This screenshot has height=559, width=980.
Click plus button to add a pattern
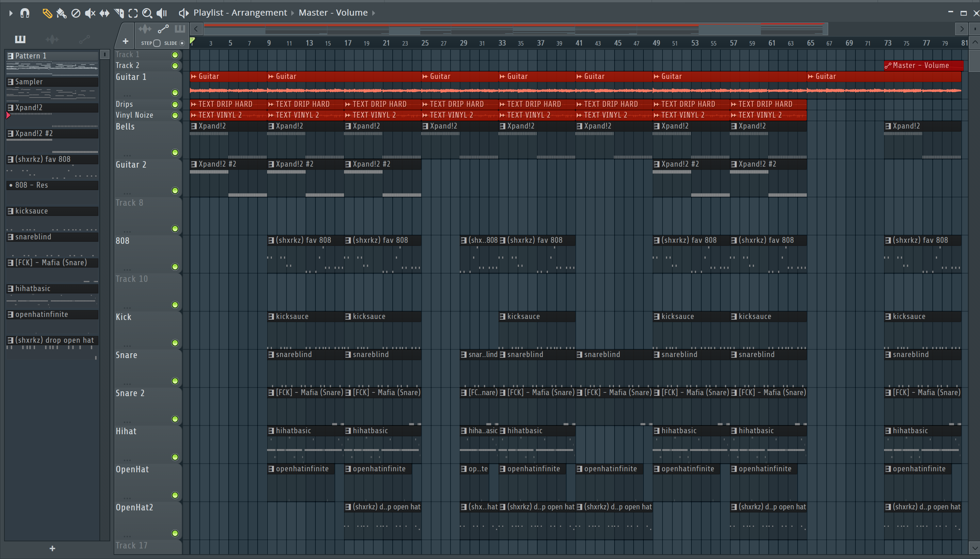(x=52, y=548)
